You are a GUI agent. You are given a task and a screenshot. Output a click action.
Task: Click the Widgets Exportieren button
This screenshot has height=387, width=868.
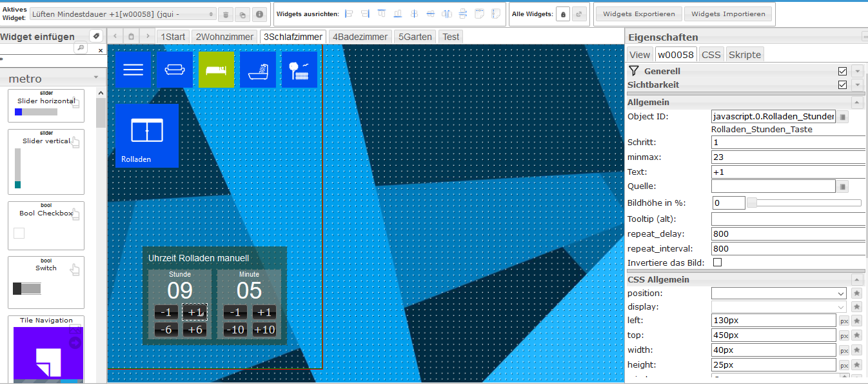(638, 14)
